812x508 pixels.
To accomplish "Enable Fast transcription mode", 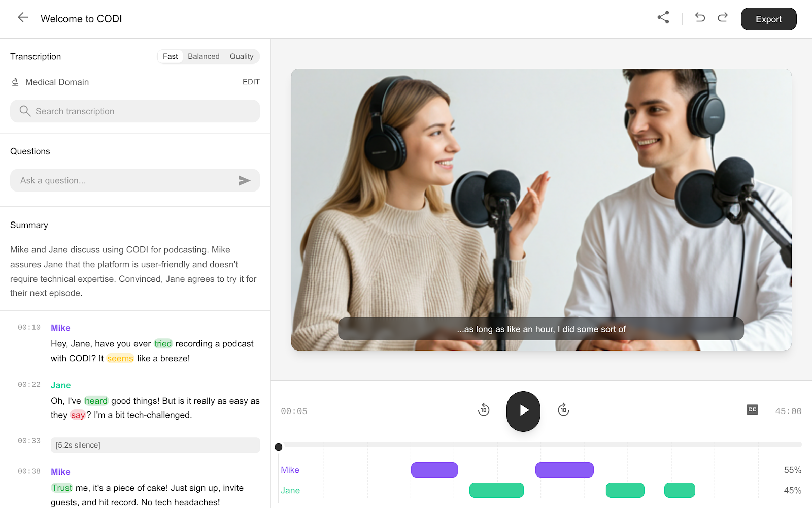I will (x=170, y=56).
